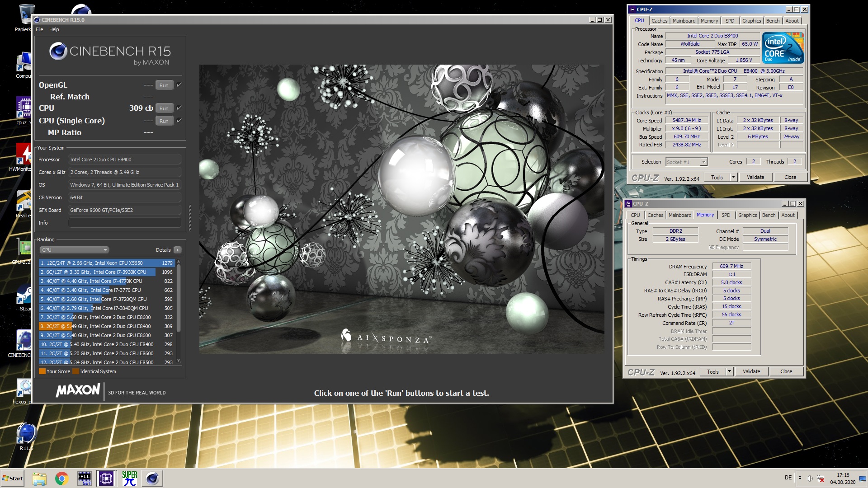The width and height of the screenshot is (868, 488).
Task: Click the Intel Core 2 Duo logo in CPU-Z
Action: tap(783, 47)
